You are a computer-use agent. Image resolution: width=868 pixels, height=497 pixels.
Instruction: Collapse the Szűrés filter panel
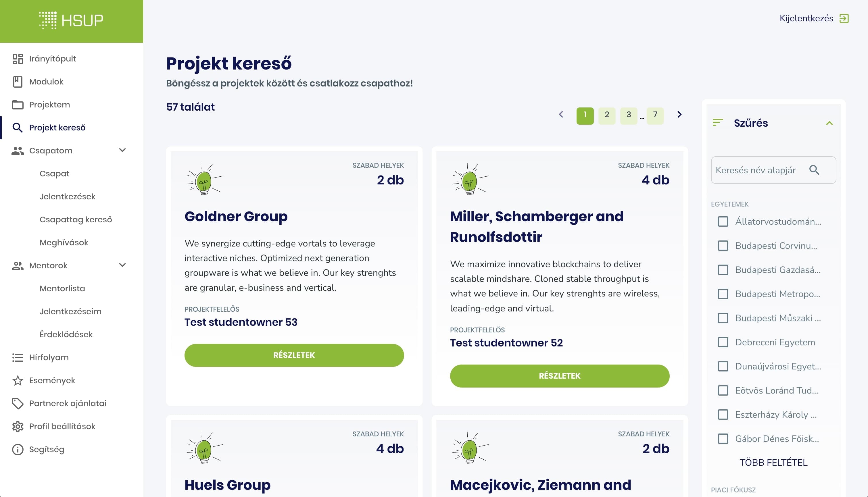click(829, 123)
